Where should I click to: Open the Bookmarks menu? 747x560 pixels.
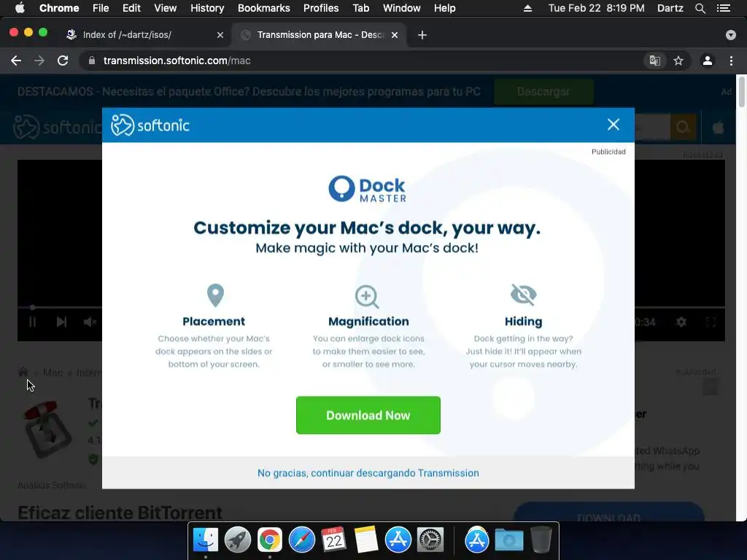(264, 8)
